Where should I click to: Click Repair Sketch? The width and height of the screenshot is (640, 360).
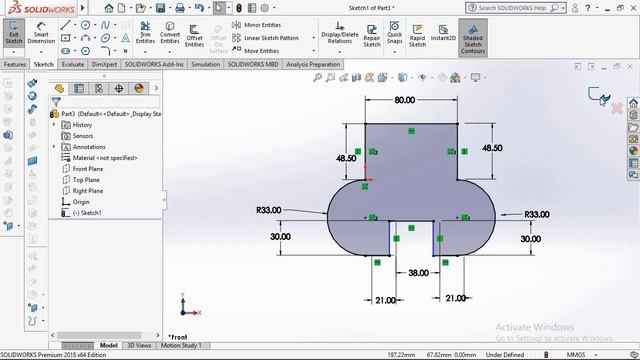point(372,36)
